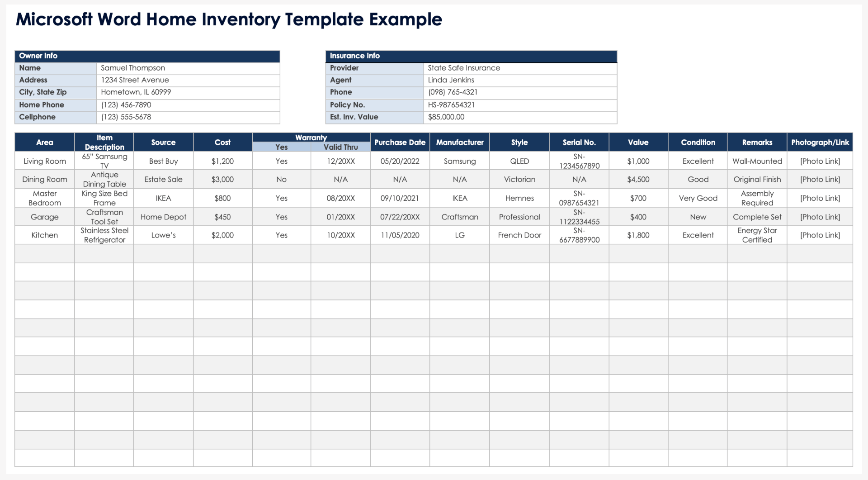This screenshot has height=480, width=868.
Task: Click the Antique Dining Table item
Action: click(x=104, y=180)
